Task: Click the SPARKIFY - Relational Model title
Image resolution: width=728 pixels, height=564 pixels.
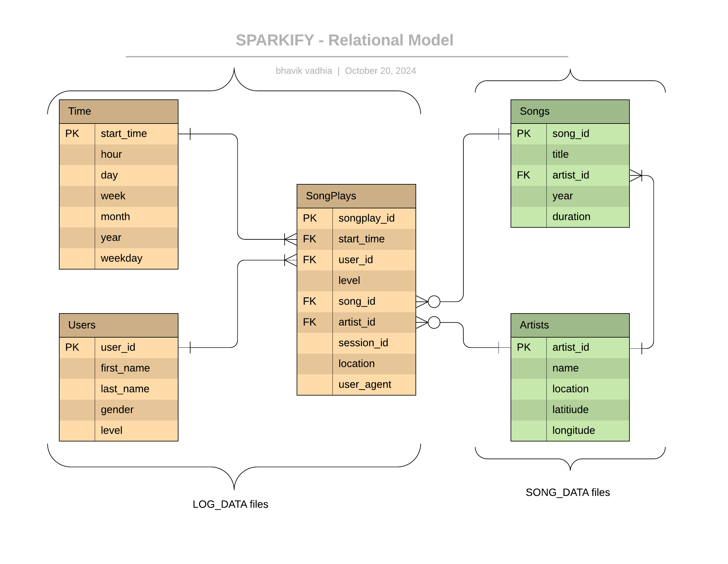Action: tap(344, 40)
